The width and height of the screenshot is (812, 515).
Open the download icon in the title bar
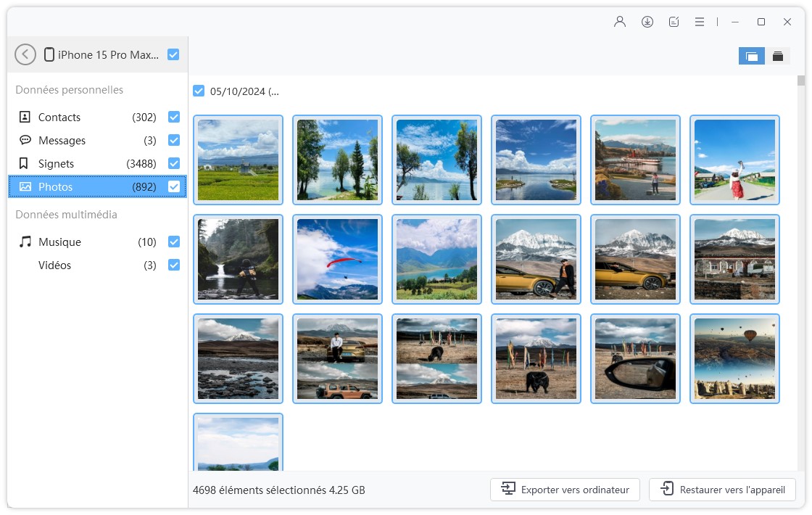tap(647, 22)
